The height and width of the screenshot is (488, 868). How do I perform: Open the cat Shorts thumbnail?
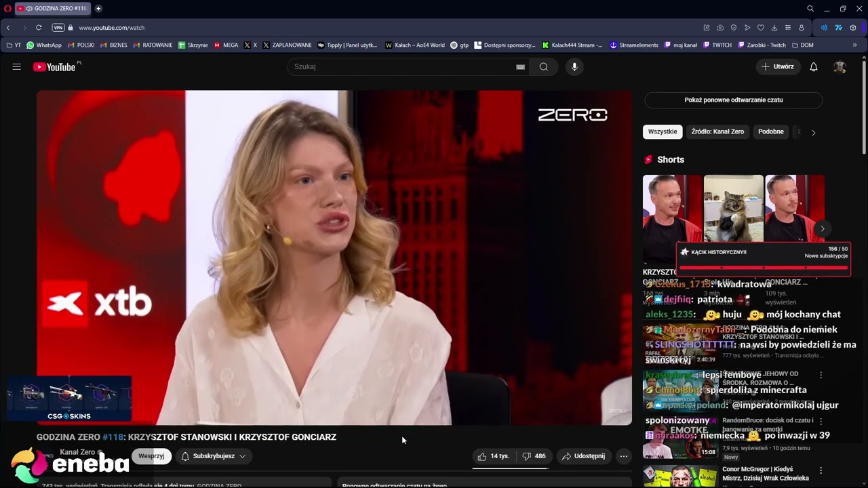(x=733, y=209)
